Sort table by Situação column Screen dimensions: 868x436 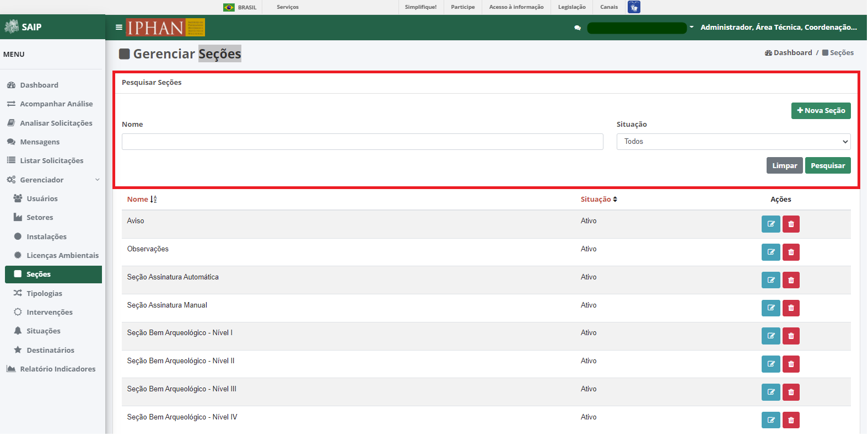point(599,200)
